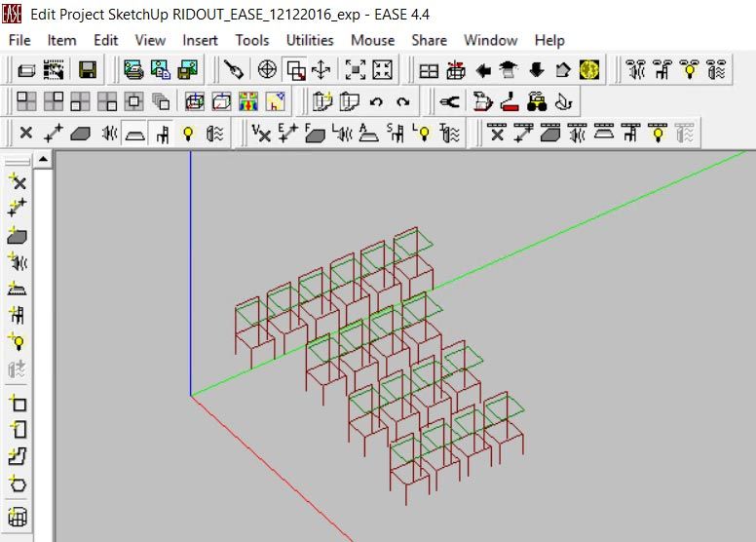Open the File menu
The image size is (756, 542).
coord(19,40)
